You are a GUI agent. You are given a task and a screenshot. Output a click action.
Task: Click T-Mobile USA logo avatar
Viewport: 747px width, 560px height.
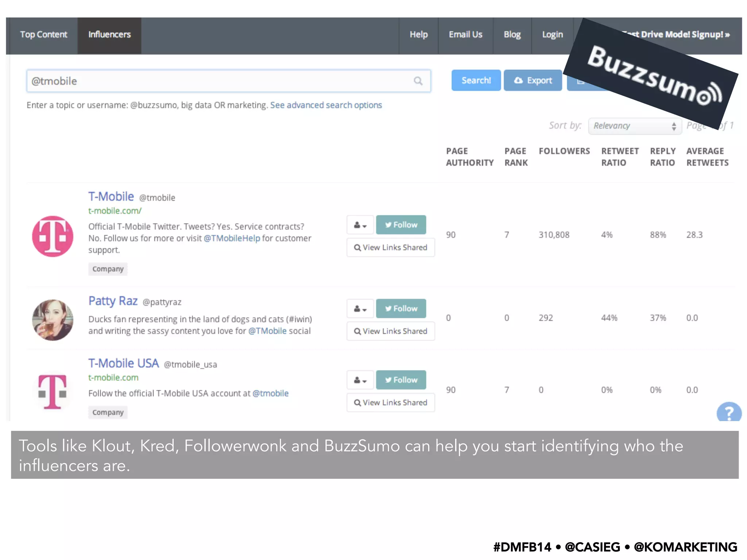[x=53, y=391]
